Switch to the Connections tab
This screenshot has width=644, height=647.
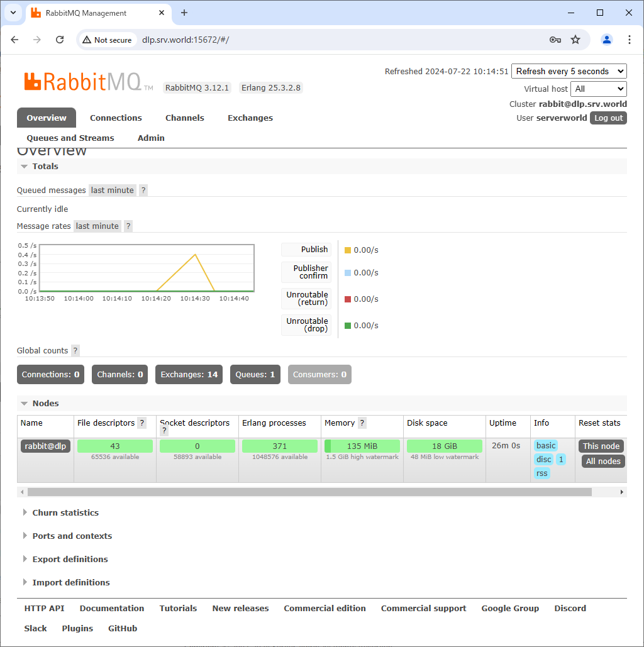coord(116,118)
